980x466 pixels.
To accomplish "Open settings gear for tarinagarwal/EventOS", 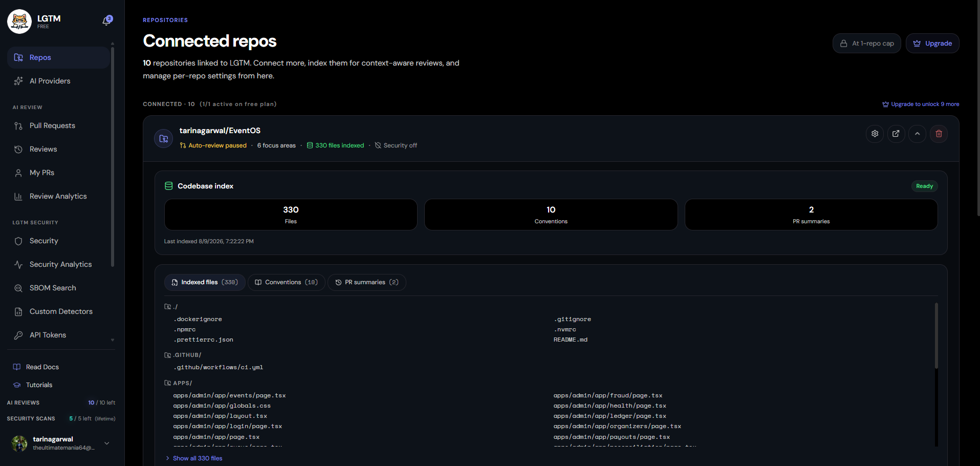I will [875, 134].
